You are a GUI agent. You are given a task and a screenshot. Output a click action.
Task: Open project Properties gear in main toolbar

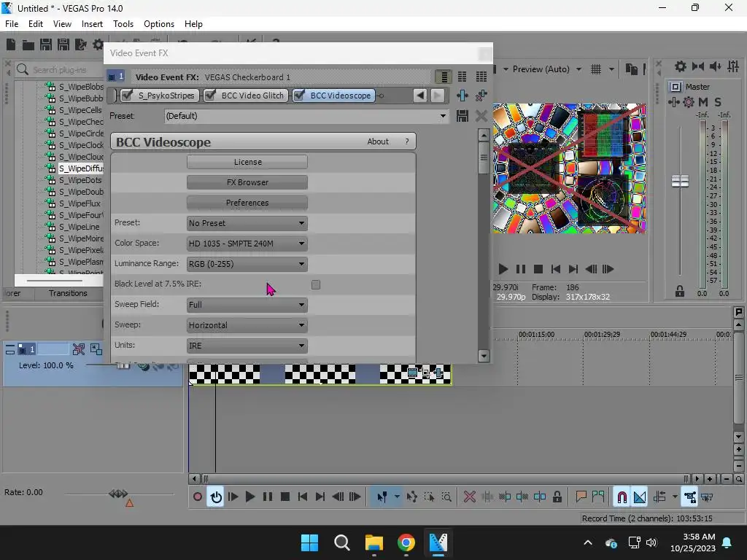98,44
